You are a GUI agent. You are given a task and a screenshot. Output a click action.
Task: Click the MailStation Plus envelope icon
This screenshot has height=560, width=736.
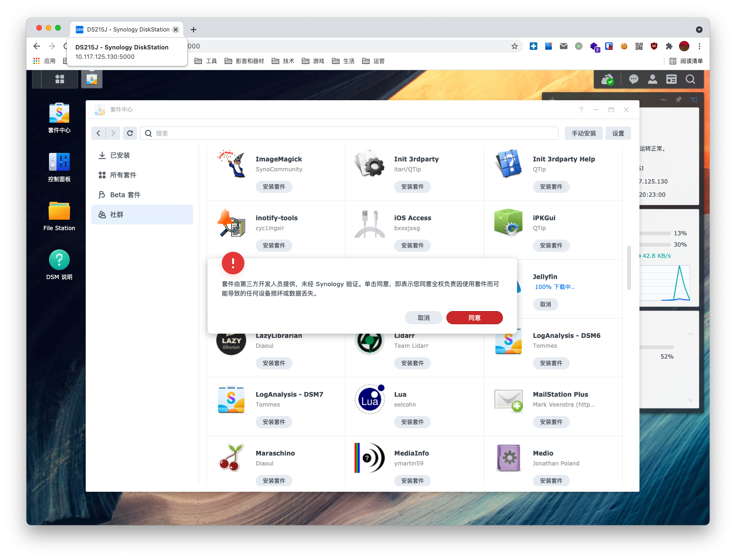pos(509,400)
